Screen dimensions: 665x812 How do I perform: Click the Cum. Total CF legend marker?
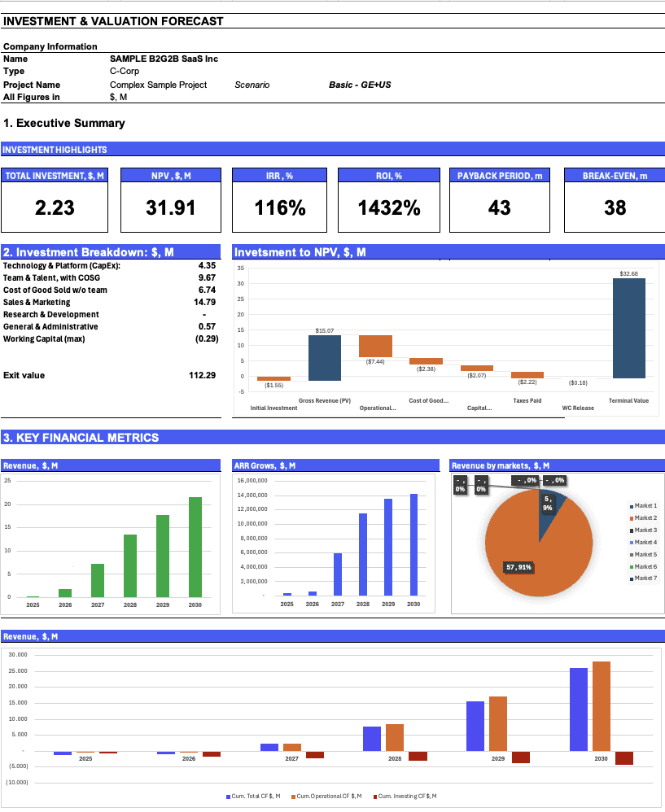(x=228, y=795)
